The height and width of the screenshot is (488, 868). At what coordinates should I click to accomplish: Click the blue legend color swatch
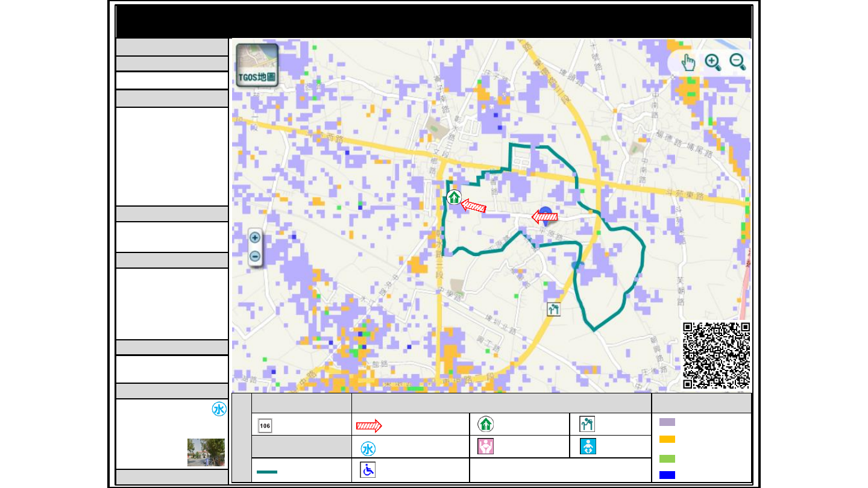(667, 475)
